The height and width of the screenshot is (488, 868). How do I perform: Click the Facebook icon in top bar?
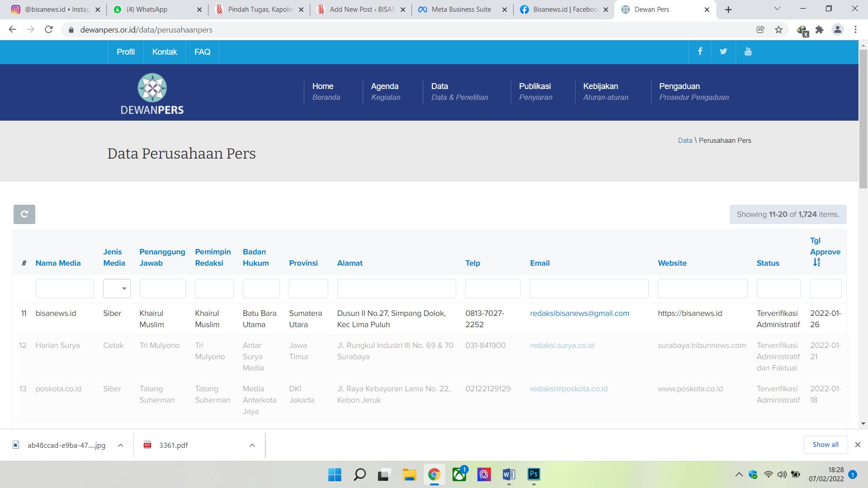point(700,52)
